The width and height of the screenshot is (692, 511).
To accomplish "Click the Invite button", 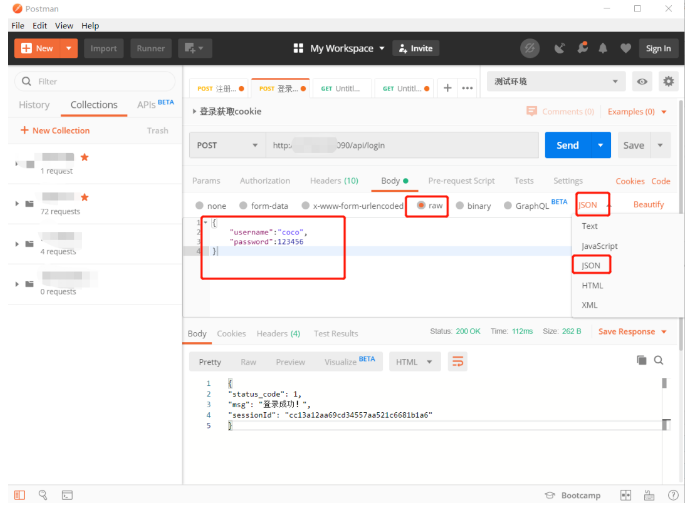I will point(416,48).
